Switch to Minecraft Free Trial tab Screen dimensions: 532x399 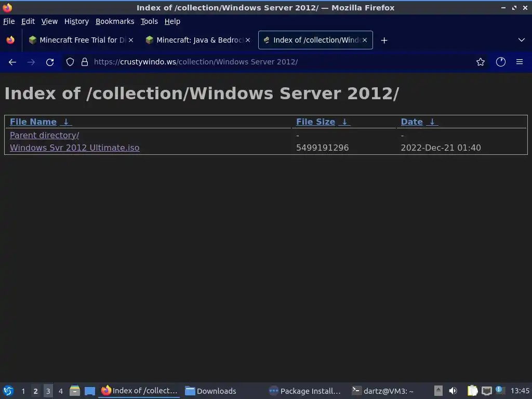(82, 40)
